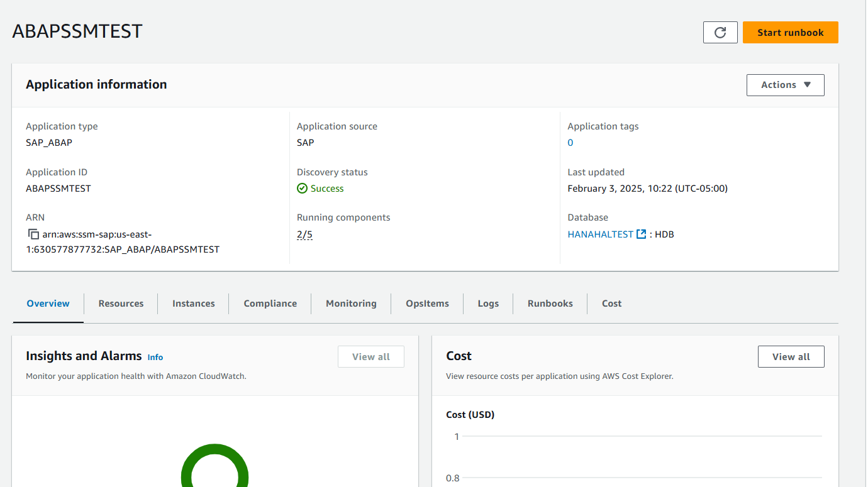868x487 pixels.
Task: Click the Application information heading
Action: pyautogui.click(x=96, y=85)
